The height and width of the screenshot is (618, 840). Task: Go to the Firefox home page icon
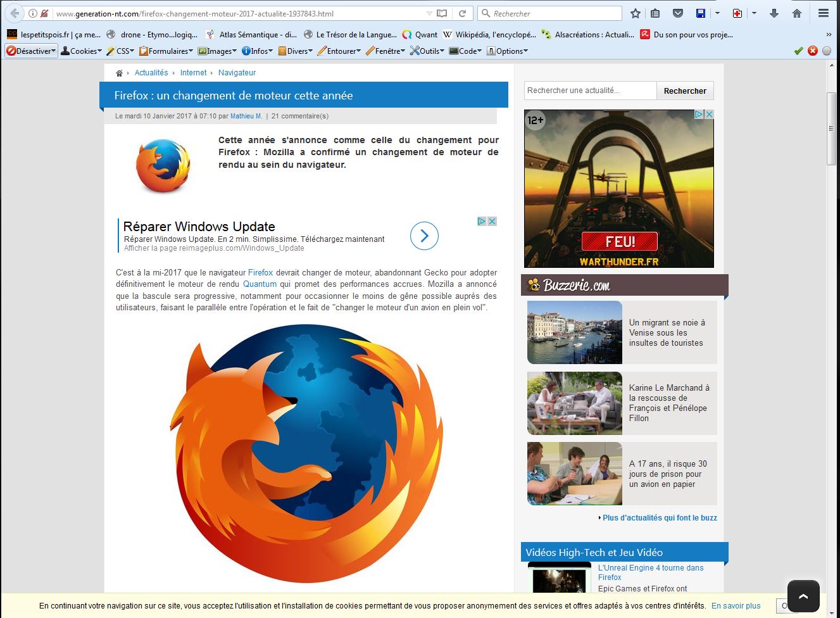click(797, 13)
